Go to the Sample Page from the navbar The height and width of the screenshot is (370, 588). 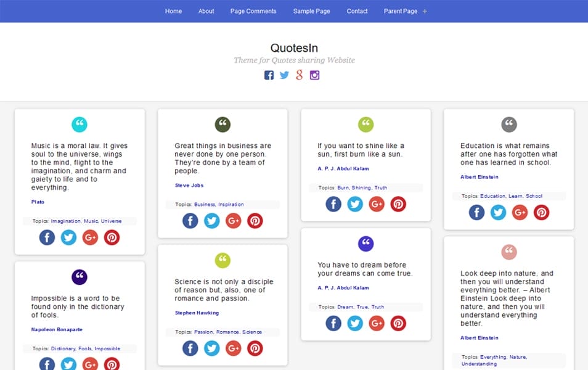click(x=311, y=10)
